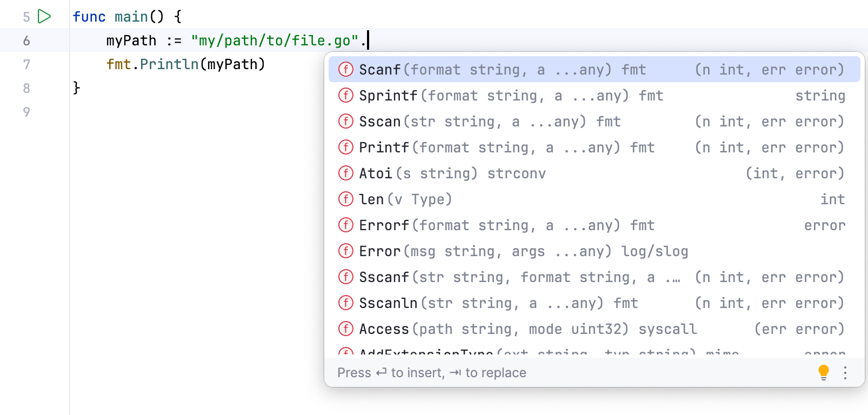Choose Printf from completion list
This screenshot has width=868, height=415.
pos(383,148)
